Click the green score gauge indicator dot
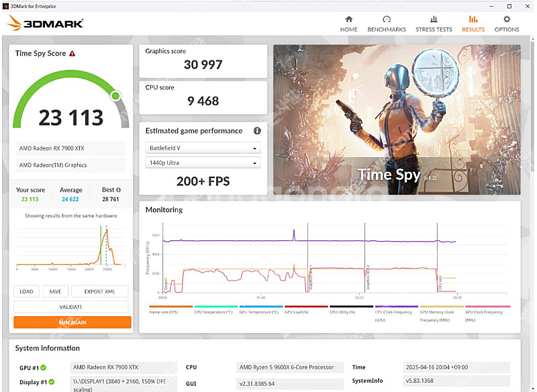The height and width of the screenshot is (392, 537). tap(115, 96)
